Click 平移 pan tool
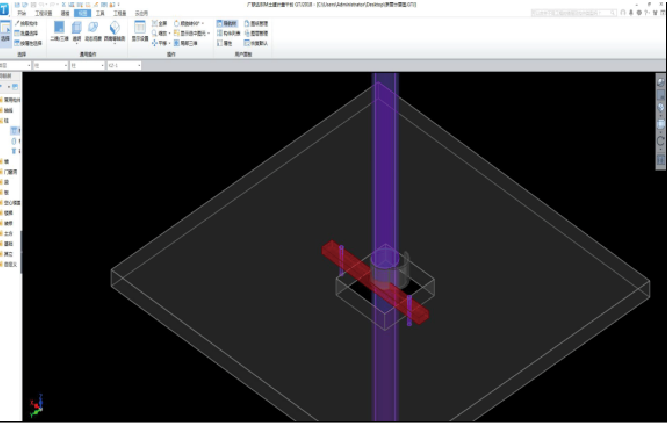The height and width of the screenshot is (424, 668). click(x=159, y=43)
